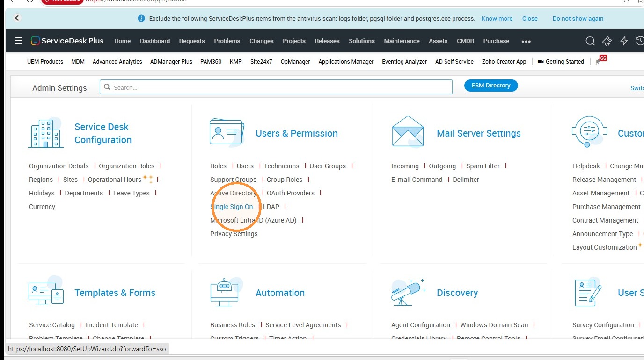
Task: Click the blue info icon in banner
Action: tap(141, 19)
